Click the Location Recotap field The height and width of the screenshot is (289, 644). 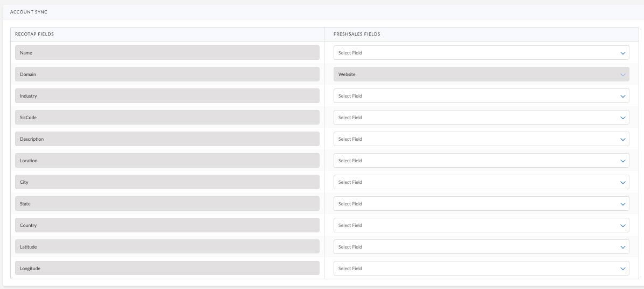click(x=167, y=160)
